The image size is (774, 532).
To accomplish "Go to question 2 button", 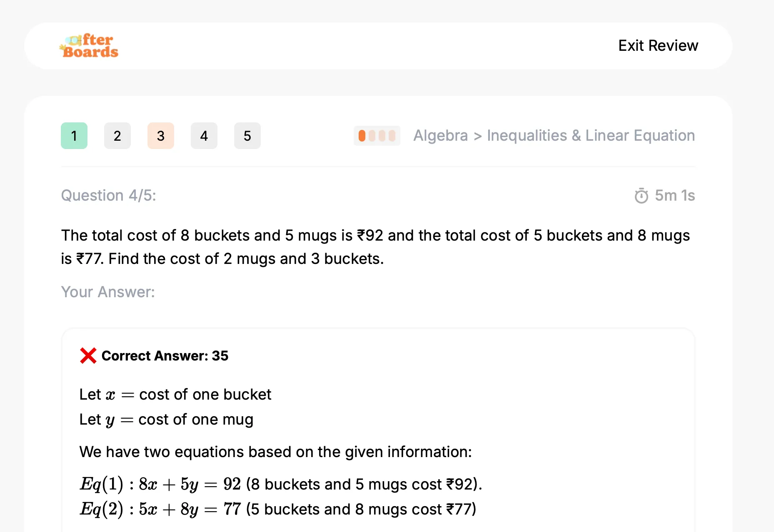I will point(117,136).
